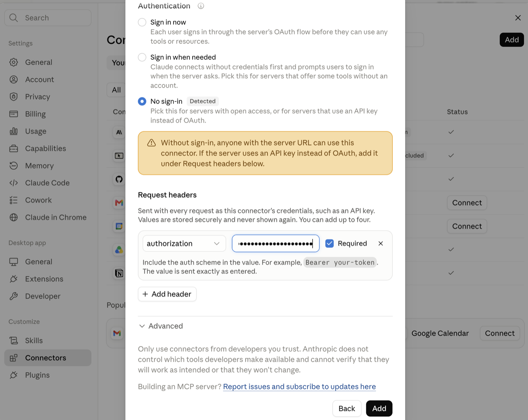Collapse the Advanced section

[x=161, y=326]
